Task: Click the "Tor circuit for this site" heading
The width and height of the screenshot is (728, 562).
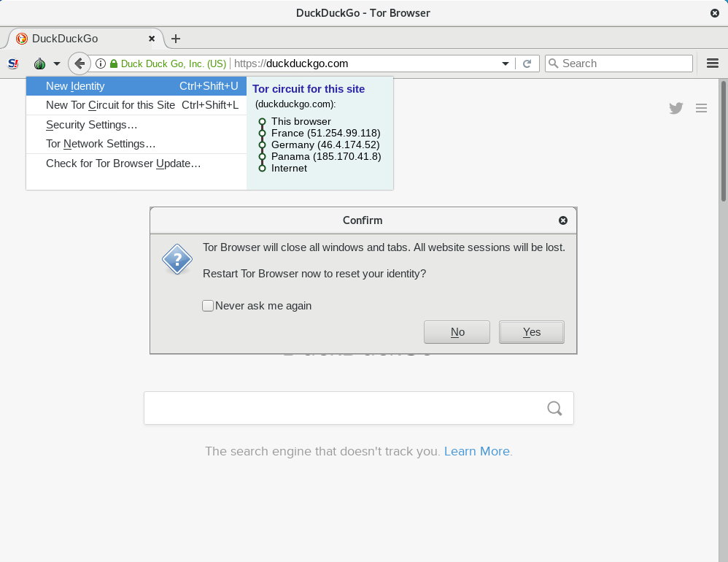Action: tap(309, 89)
